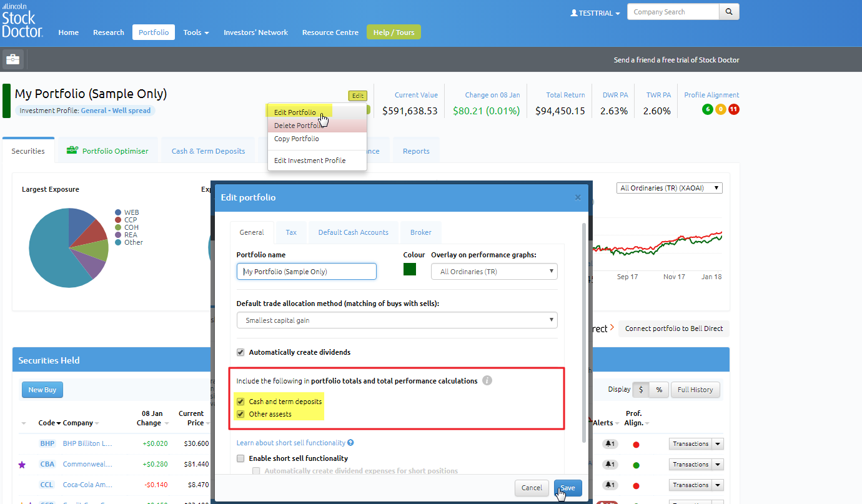Open the BHP stock code link

(47, 444)
